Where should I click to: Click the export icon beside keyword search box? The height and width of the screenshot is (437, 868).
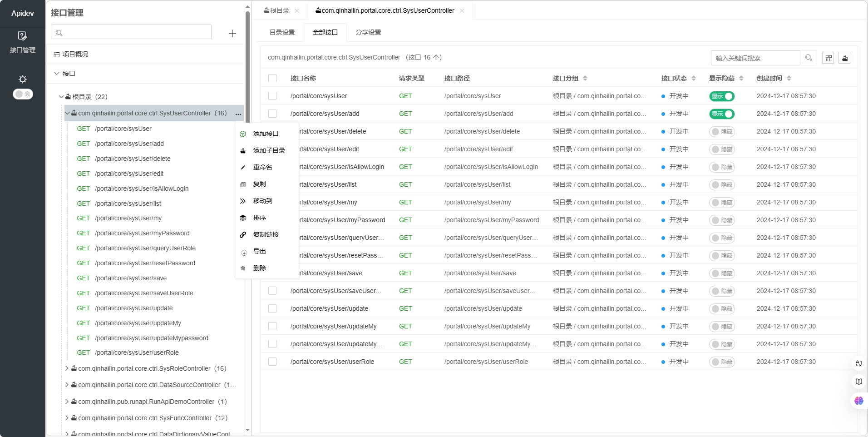[x=843, y=58]
